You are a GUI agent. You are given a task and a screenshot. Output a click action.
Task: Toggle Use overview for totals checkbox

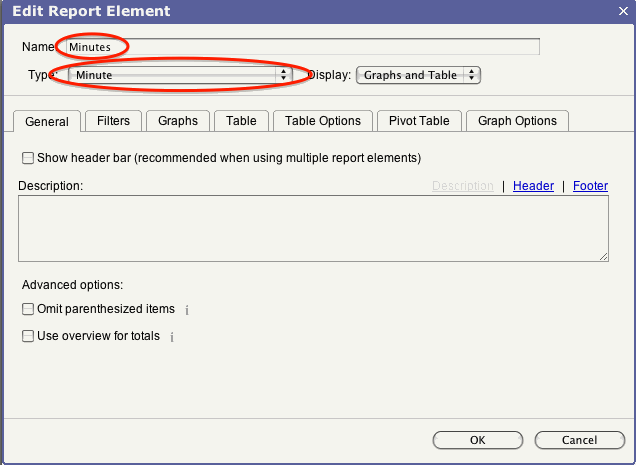pos(28,336)
